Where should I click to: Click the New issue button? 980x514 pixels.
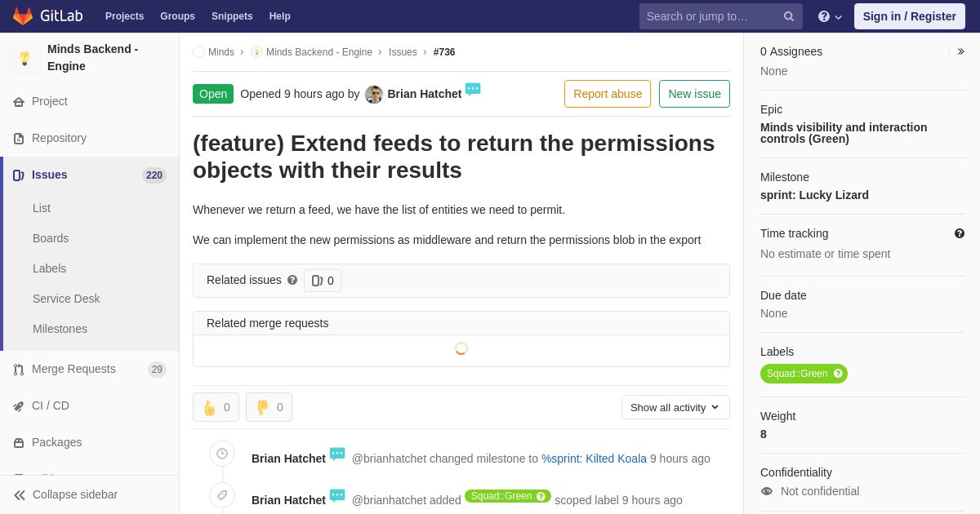[x=694, y=94]
